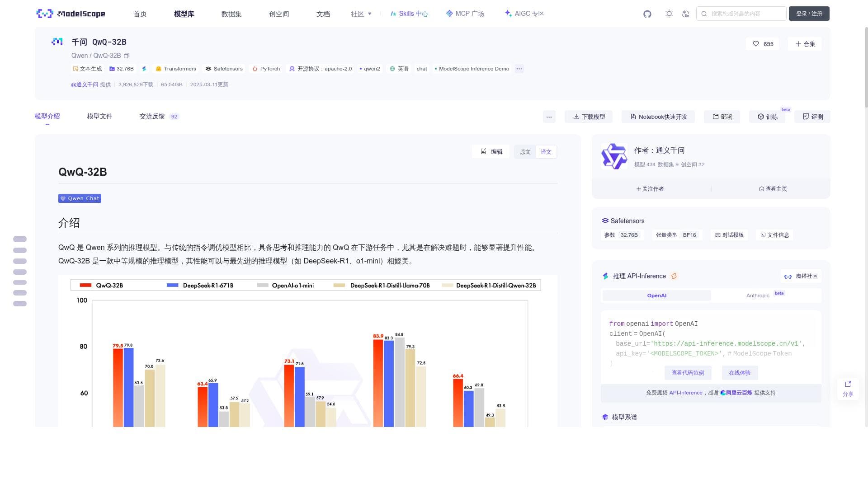Click the 查看代码范例 button
The image size is (868, 488).
tap(688, 373)
